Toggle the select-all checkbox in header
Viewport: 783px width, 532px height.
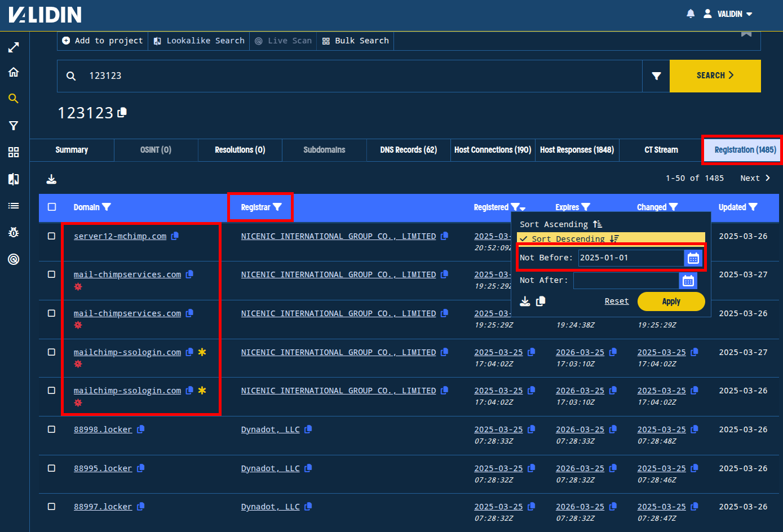[x=52, y=207]
